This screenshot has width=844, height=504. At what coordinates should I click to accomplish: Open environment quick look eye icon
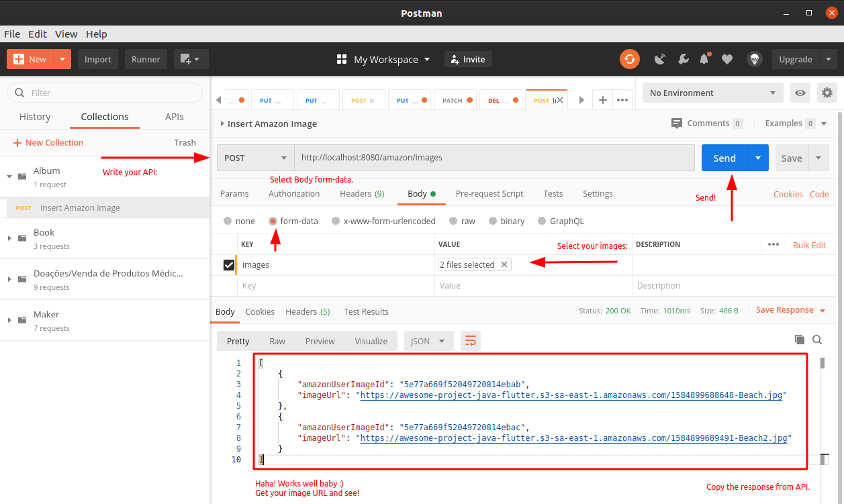(x=800, y=93)
